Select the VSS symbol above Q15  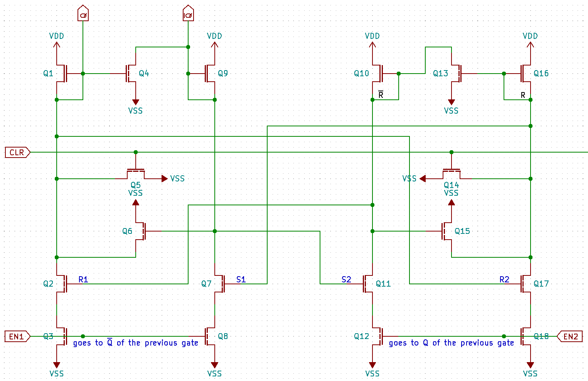tap(452, 198)
